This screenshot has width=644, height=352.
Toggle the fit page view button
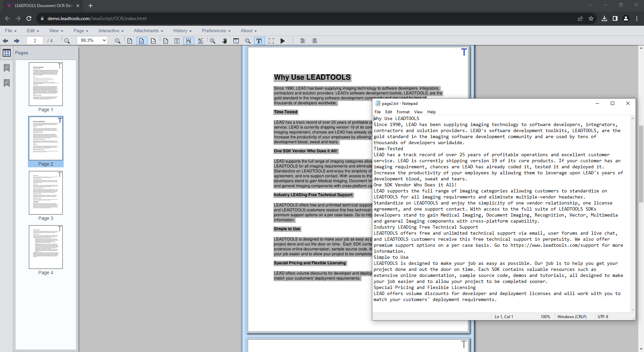point(142,41)
